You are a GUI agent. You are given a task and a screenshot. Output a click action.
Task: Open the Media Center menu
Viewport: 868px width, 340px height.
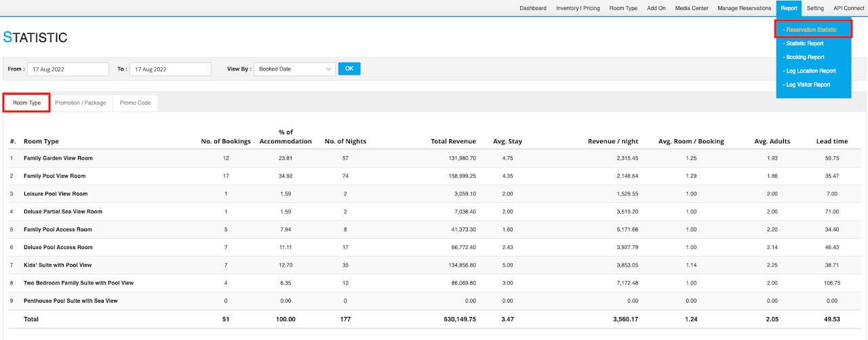[x=692, y=8]
